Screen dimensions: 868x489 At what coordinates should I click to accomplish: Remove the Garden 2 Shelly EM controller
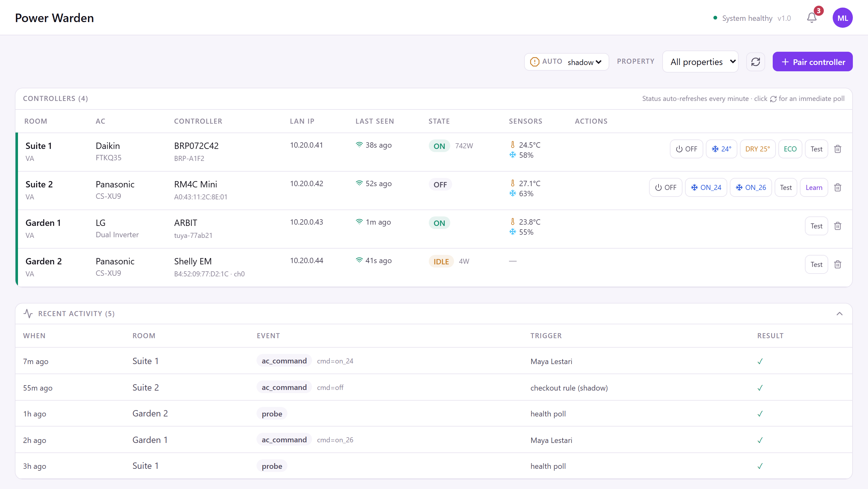[x=838, y=264]
